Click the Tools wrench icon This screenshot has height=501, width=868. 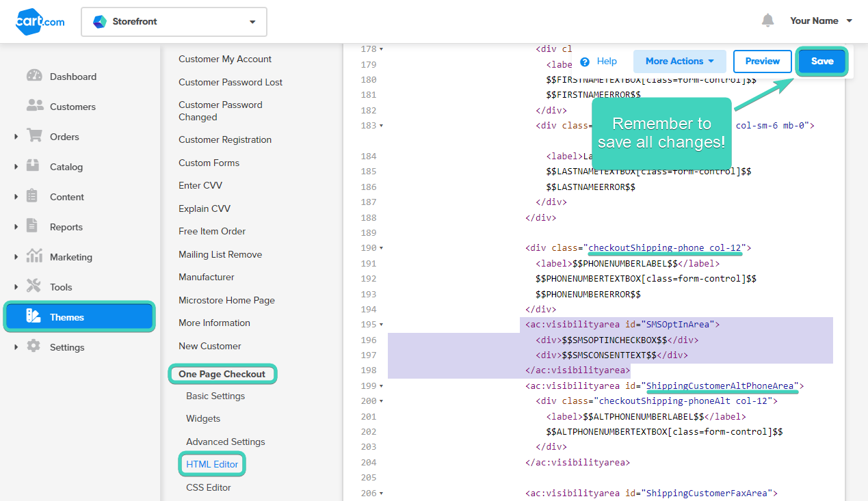(x=34, y=286)
